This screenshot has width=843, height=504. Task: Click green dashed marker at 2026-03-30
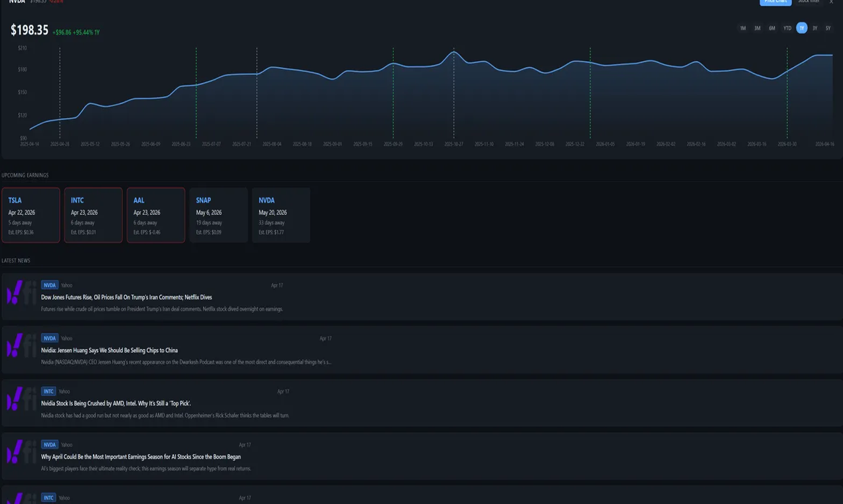(x=787, y=93)
